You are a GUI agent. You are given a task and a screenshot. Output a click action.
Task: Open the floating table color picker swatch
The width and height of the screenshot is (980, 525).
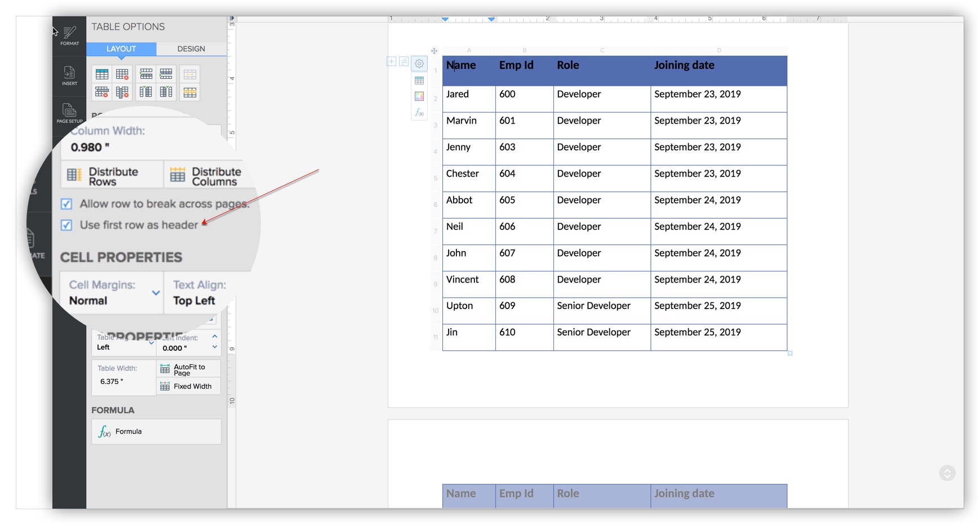(419, 96)
